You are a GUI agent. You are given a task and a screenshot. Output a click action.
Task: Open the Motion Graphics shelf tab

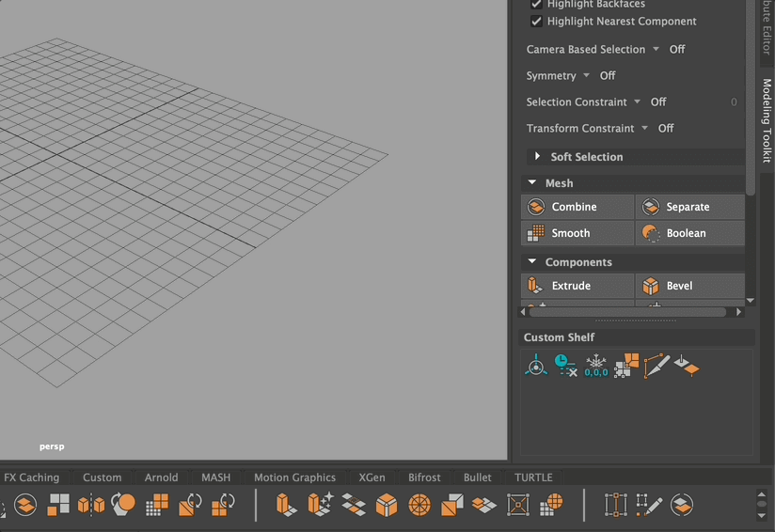coord(294,477)
